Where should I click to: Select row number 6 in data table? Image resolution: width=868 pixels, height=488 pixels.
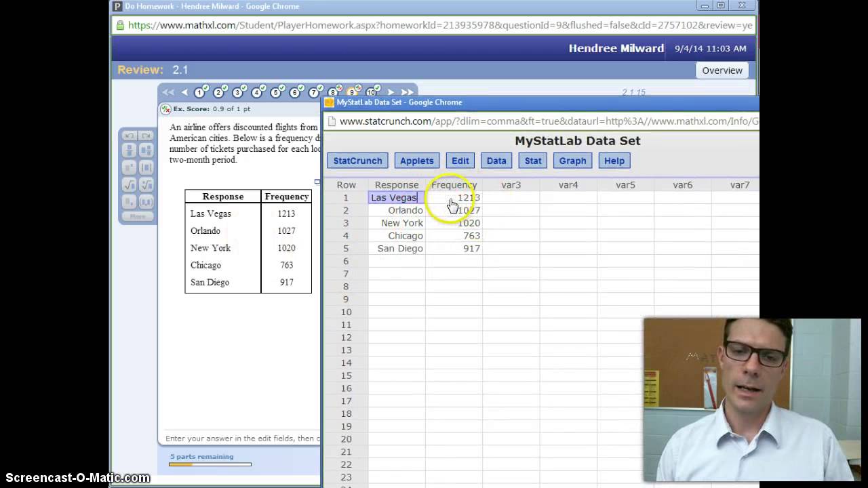pyautogui.click(x=346, y=261)
